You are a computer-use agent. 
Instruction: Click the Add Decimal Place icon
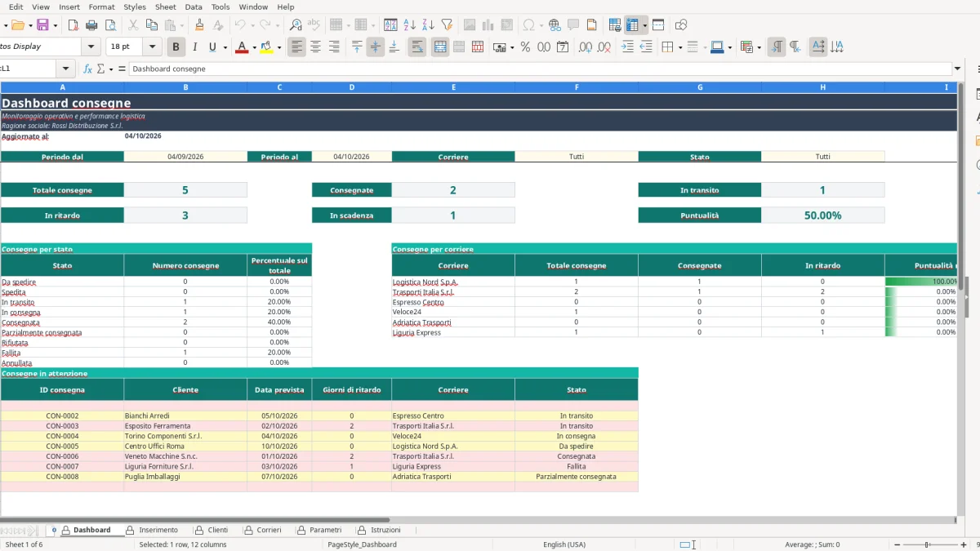(x=586, y=47)
